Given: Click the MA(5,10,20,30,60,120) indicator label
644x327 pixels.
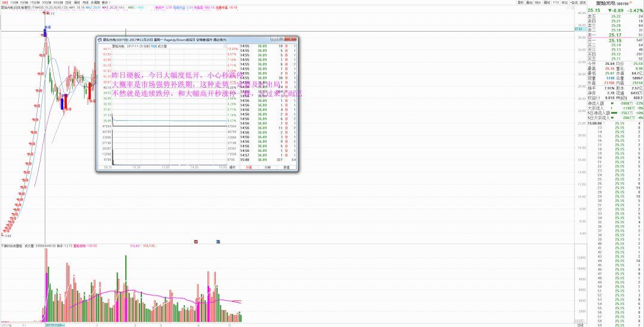Looking at the screenshot, I should pos(51,7).
